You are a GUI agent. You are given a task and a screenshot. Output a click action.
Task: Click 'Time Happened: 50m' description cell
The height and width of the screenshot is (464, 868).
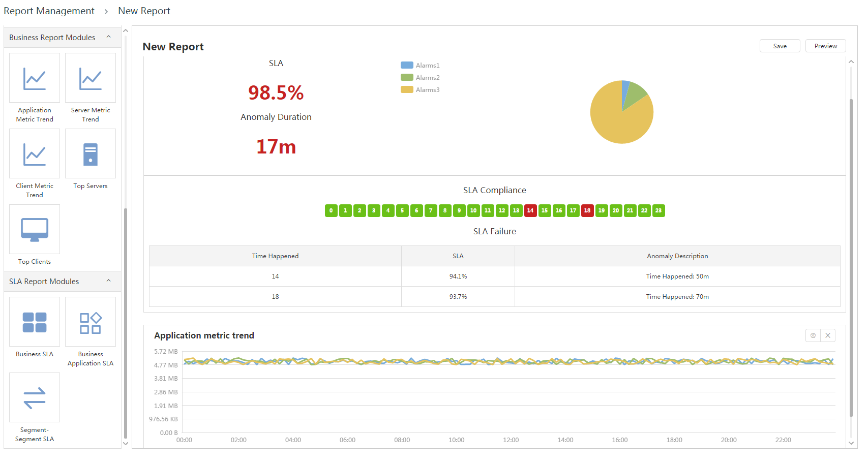click(677, 276)
